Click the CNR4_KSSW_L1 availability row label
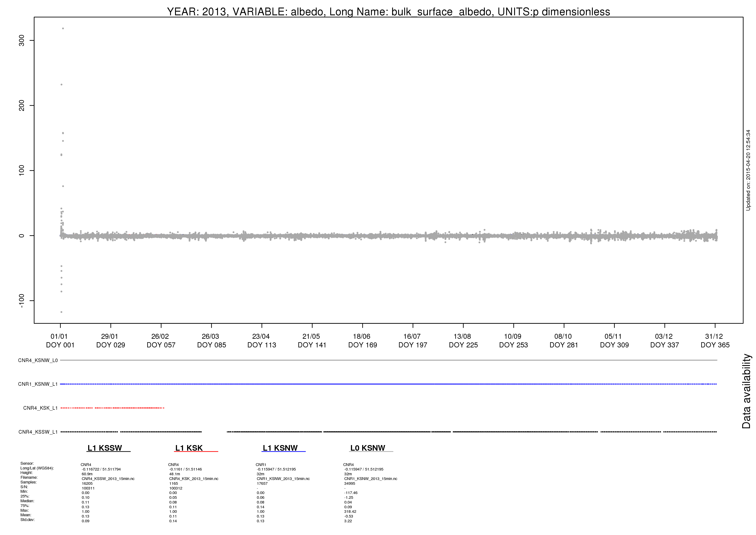 pos(38,432)
